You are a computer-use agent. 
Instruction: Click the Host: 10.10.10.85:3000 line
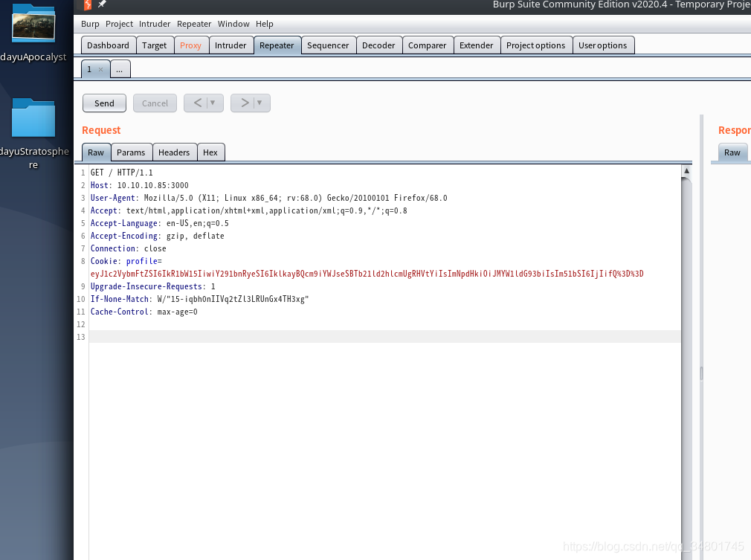pos(139,185)
